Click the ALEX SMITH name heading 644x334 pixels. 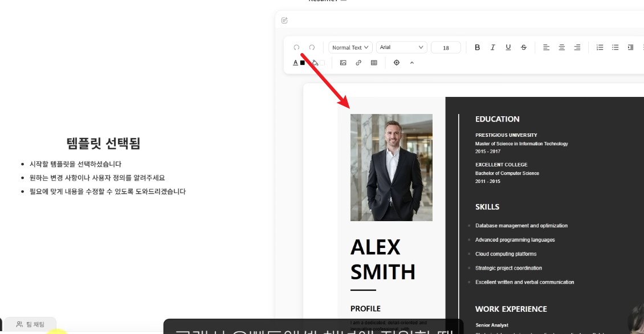point(383,259)
